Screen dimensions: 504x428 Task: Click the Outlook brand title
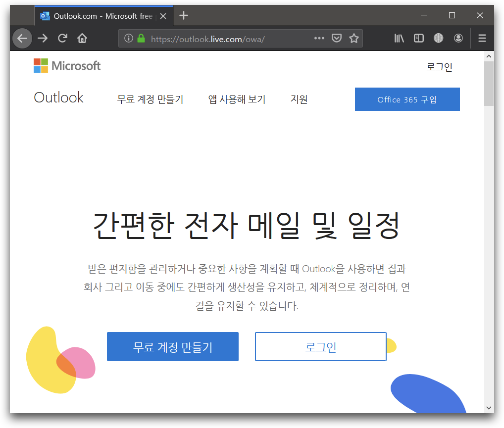[x=58, y=97]
